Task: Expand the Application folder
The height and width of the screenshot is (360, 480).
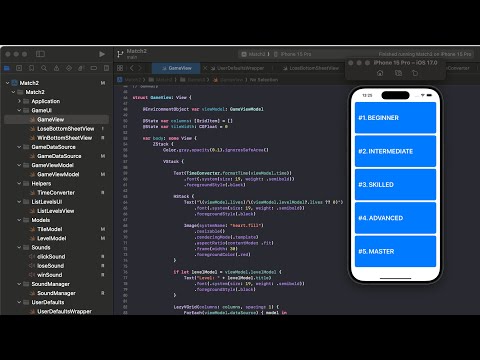Action: click(19, 101)
